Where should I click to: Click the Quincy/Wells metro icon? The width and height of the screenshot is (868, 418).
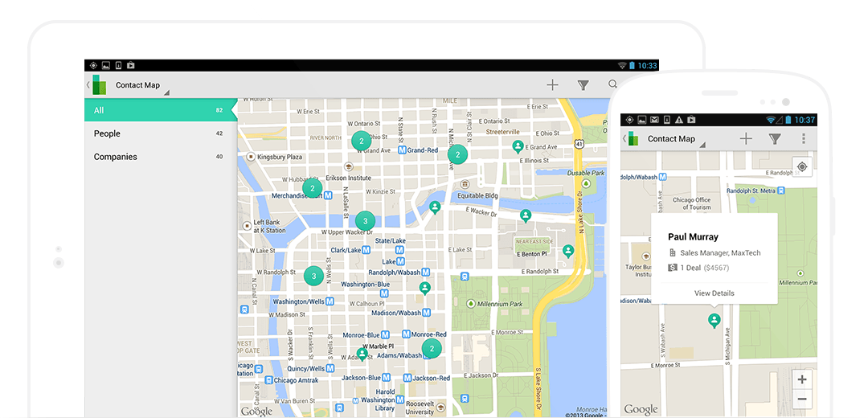click(x=330, y=368)
